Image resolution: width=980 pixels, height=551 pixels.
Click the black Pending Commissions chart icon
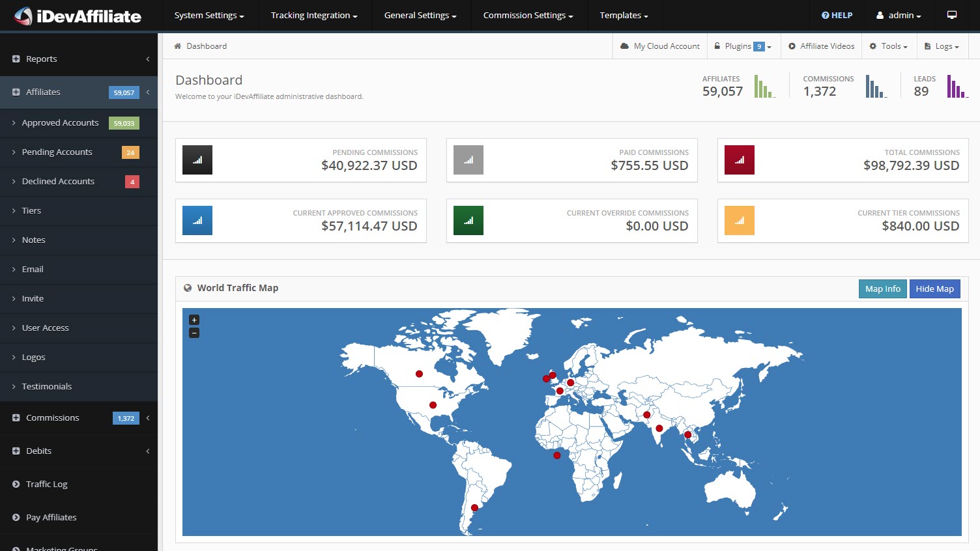(x=197, y=160)
